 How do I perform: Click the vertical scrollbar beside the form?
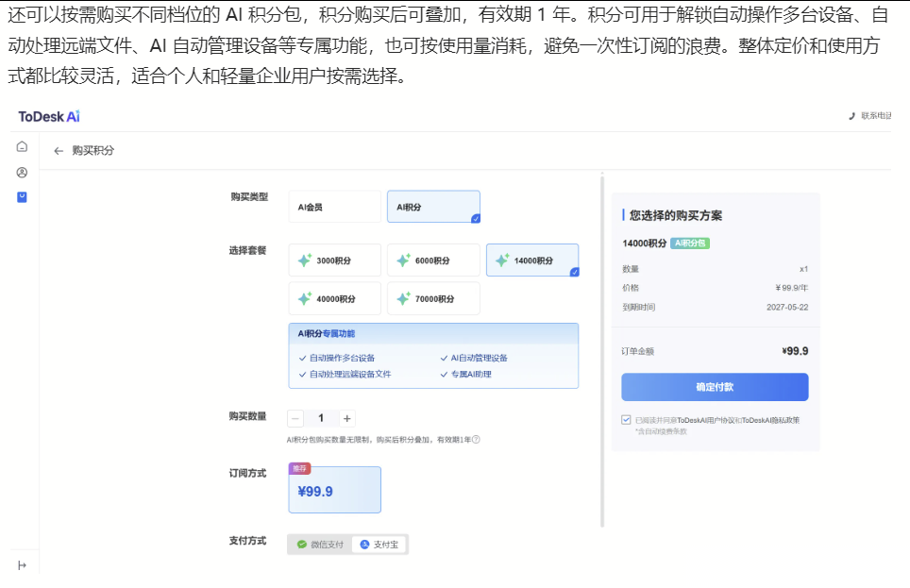click(602, 351)
